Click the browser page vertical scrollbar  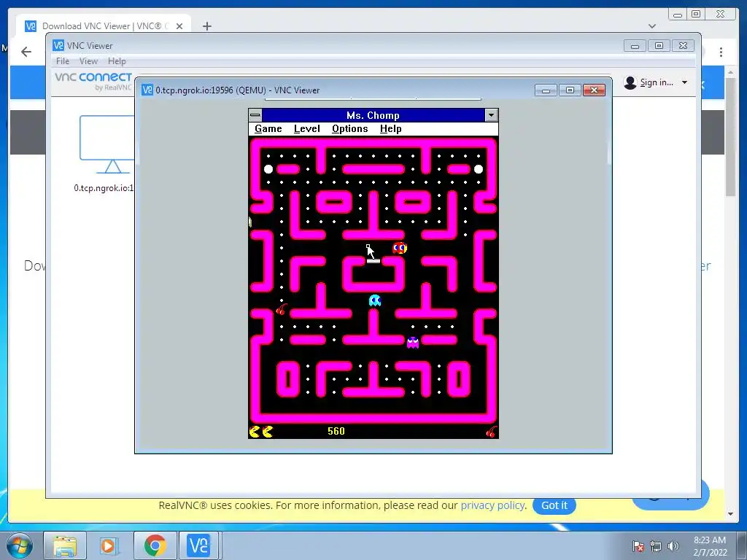[x=731, y=136]
